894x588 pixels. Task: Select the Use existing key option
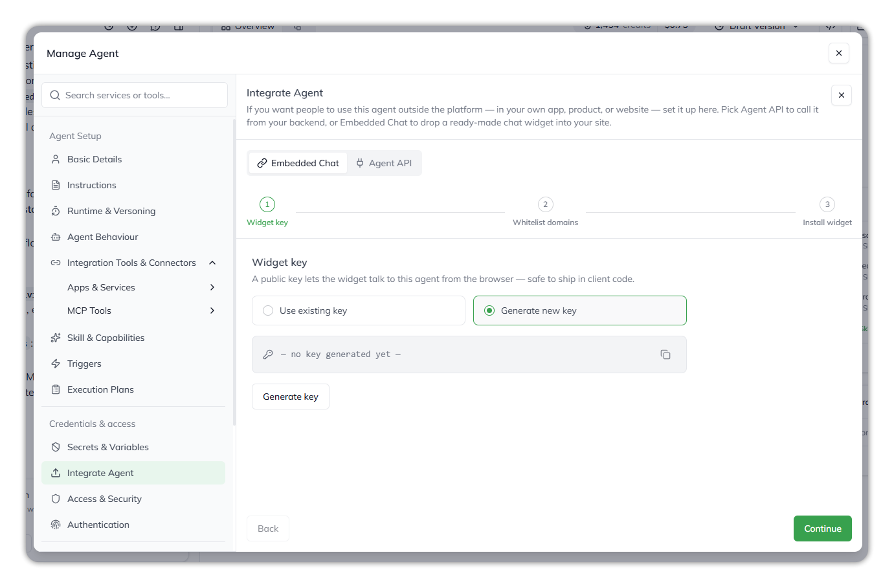[359, 310]
